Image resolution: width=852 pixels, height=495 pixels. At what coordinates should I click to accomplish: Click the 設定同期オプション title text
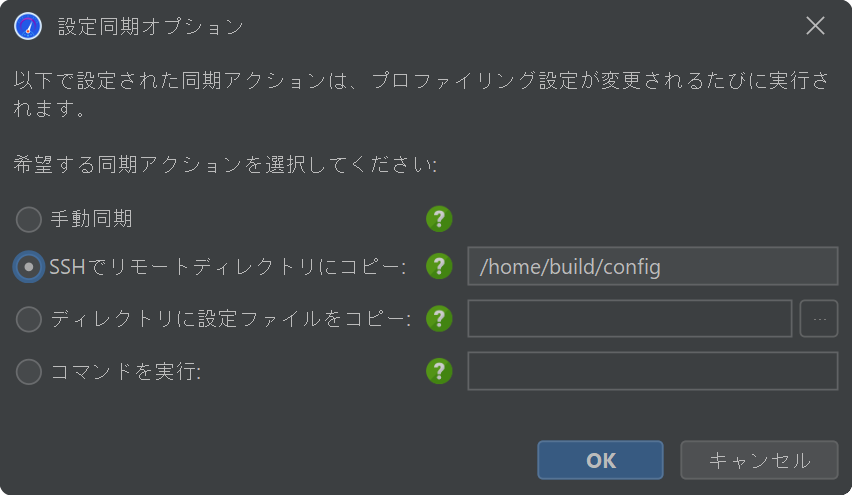tap(151, 27)
